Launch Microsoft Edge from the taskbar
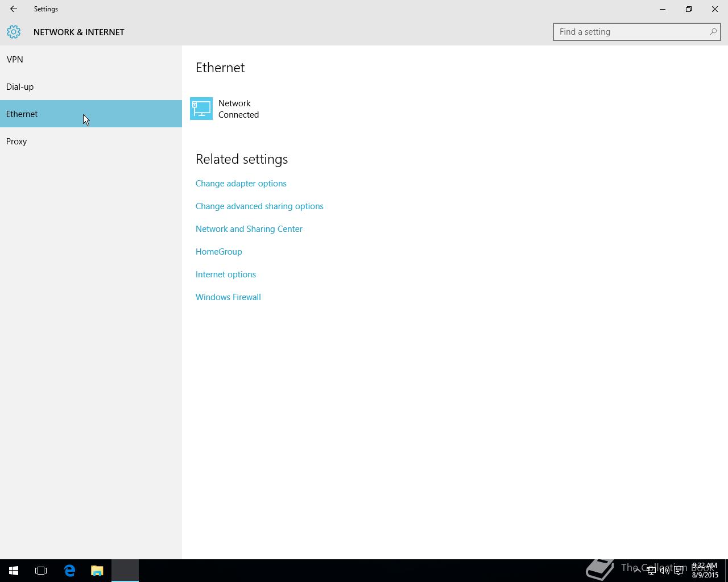The height and width of the screenshot is (582, 728). [69, 571]
